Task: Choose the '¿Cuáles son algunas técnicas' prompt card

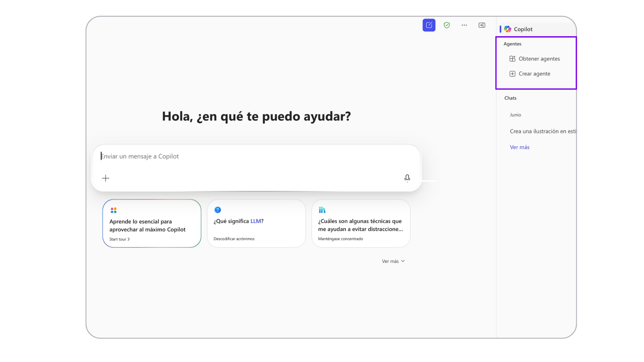Action: coord(361,224)
